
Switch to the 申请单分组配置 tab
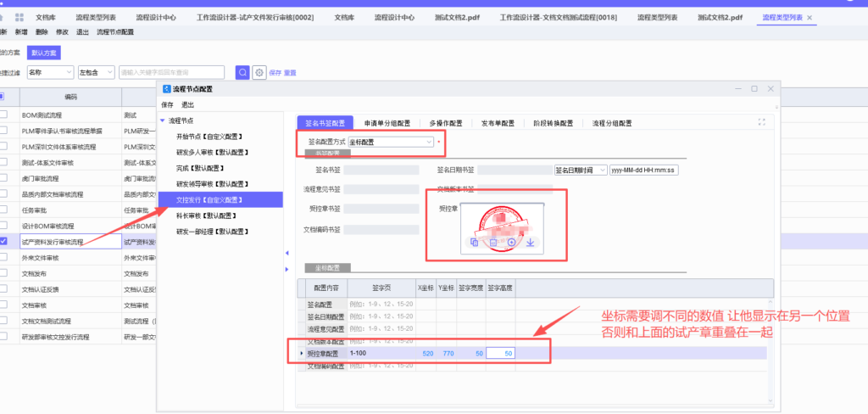[387, 123]
